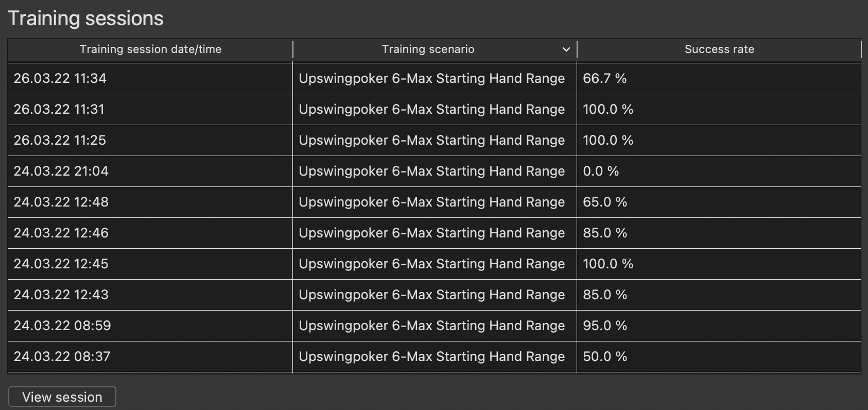The height and width of the screenshot is (410, 868).
Task: Select the 24.03.22 08:59 session row
Action: coord(435,326)
